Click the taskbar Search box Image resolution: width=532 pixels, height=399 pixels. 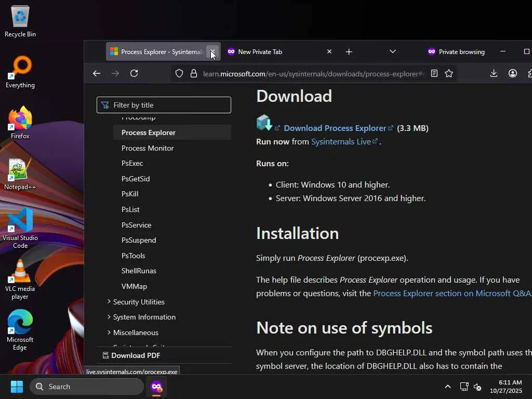(x=87, y=387)
